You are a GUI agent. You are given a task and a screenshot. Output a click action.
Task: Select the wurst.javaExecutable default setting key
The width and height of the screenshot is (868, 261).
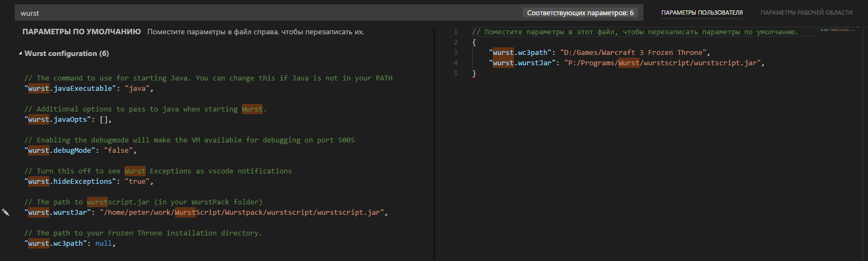pos(70,89)
